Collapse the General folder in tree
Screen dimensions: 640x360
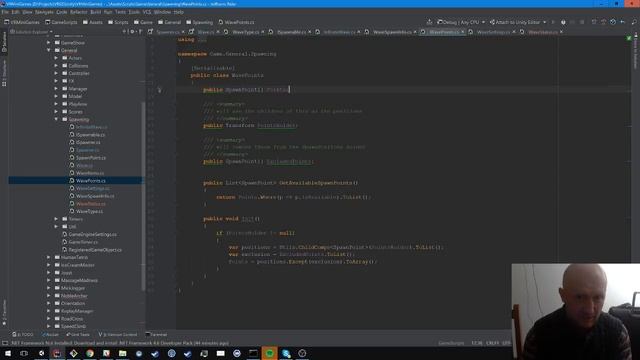[x=49, y=50]
